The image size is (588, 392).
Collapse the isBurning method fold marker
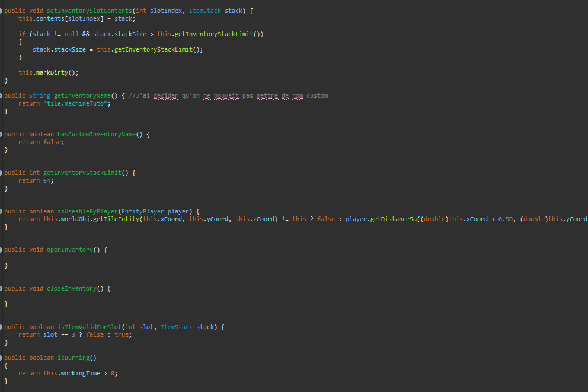click(x=1, y=358)
